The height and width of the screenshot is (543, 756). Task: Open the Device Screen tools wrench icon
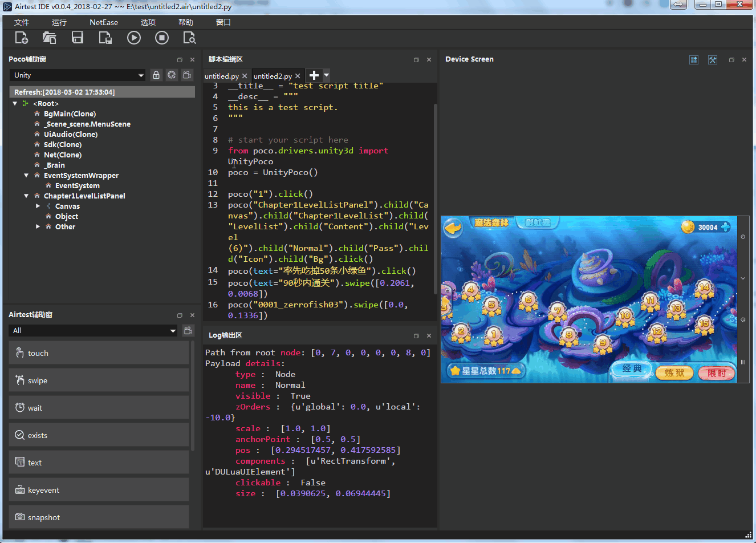[713, 59]
